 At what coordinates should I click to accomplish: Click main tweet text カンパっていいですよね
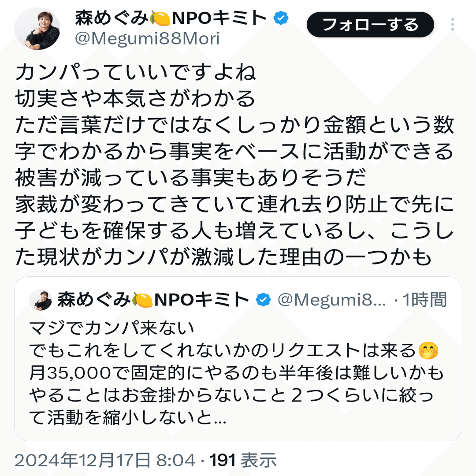coord(135,72)
